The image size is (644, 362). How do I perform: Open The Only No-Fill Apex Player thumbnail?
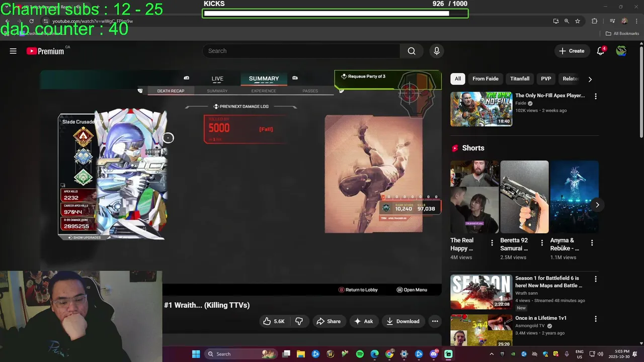(x=481, y=109)
